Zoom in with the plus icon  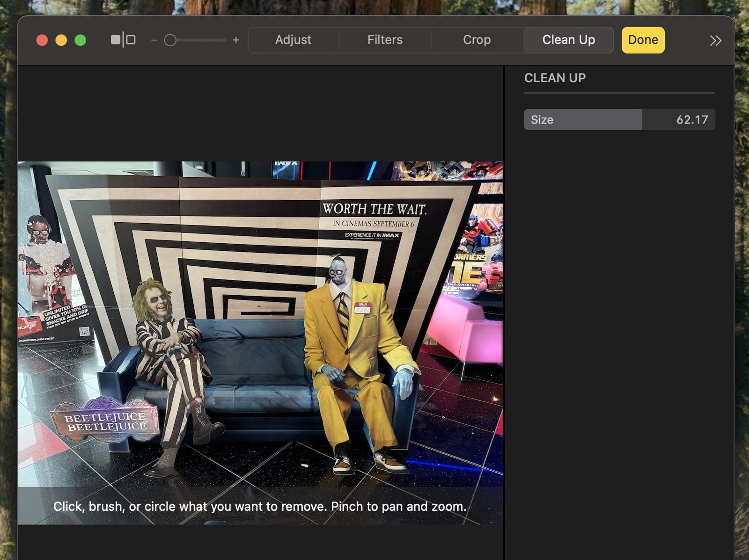(236, 40)
